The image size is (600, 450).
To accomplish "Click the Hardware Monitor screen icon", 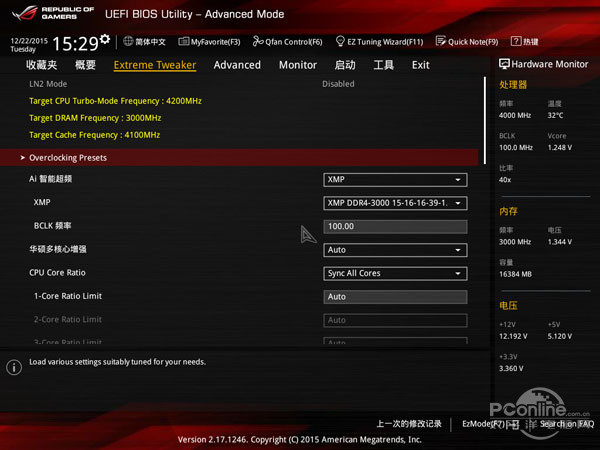I will 504,64.
